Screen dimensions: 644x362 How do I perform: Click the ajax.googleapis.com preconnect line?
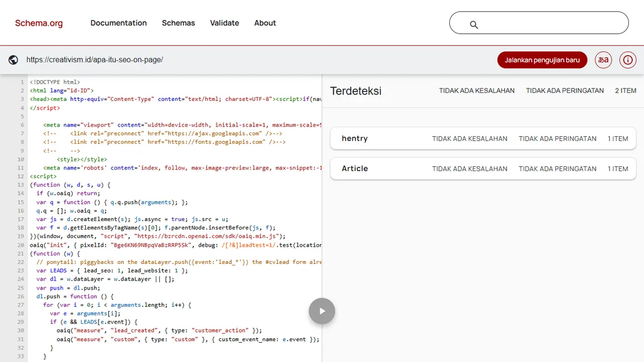(163, 134)
